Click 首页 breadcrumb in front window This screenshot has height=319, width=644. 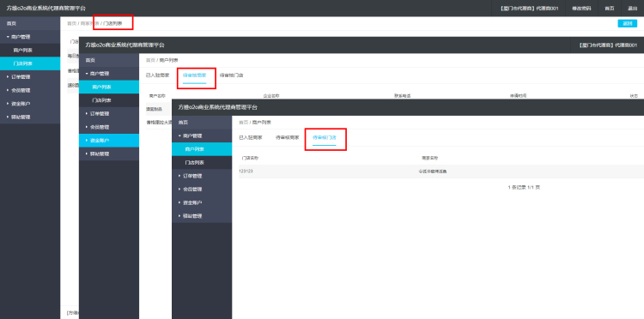click(244, 122)
